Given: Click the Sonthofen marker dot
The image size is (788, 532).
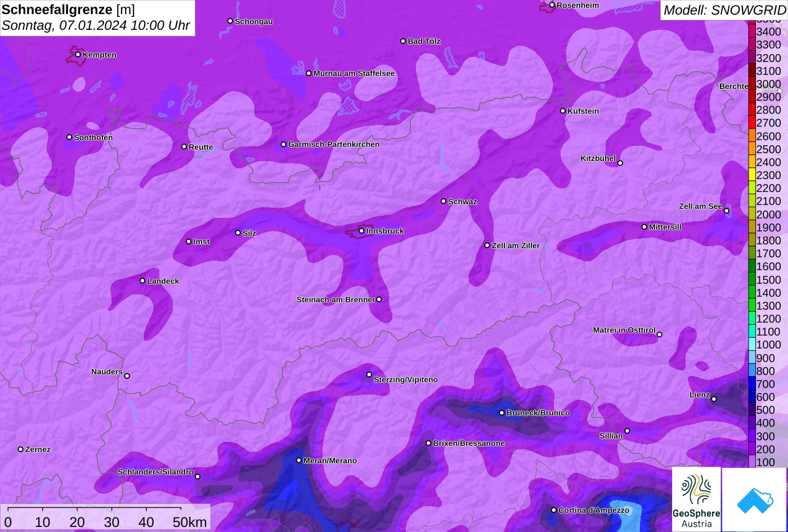Looking at the screenshot, I should click(69, 137).
